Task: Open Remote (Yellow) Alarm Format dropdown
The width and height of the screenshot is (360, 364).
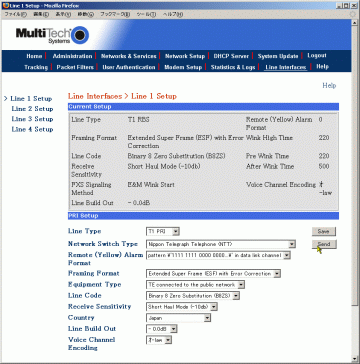Action: tap(218, 255)
